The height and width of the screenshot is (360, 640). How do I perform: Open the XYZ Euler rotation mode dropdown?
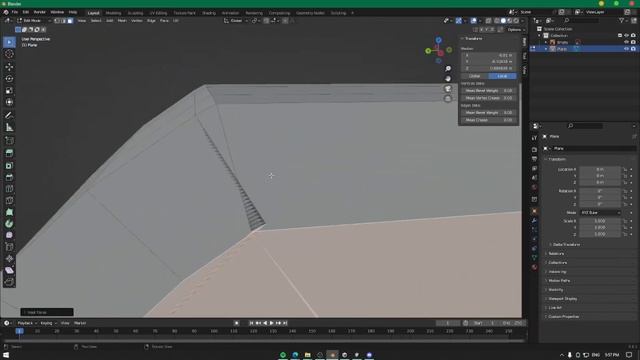tap(600, 213)
